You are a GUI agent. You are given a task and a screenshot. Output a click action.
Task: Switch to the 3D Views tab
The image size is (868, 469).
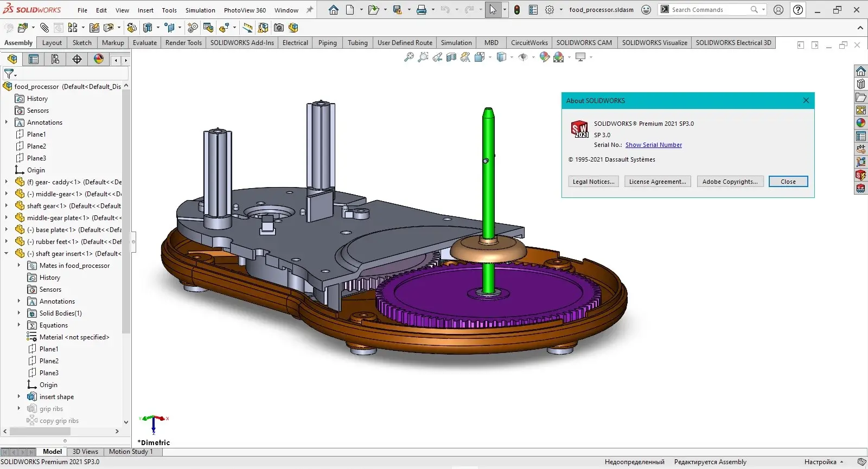pos(85,452)
